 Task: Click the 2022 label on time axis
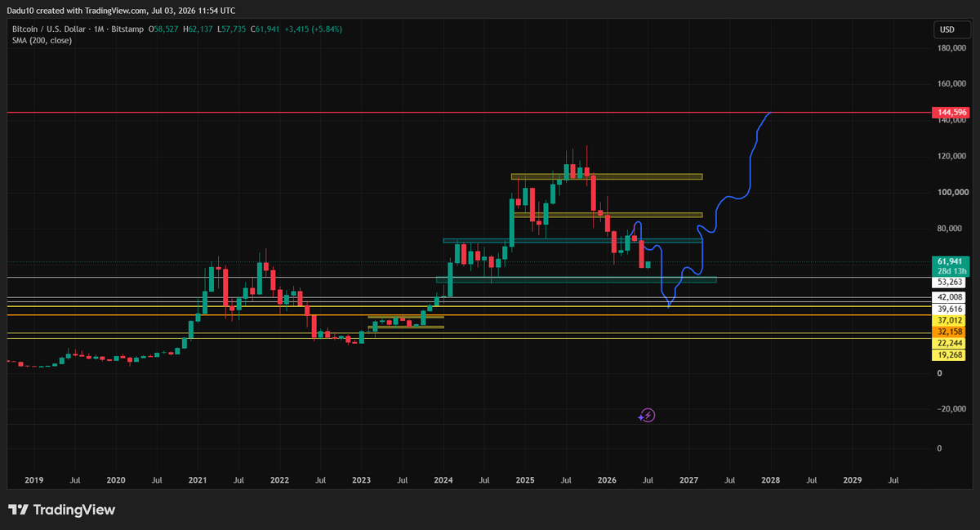tap(279, 480)
